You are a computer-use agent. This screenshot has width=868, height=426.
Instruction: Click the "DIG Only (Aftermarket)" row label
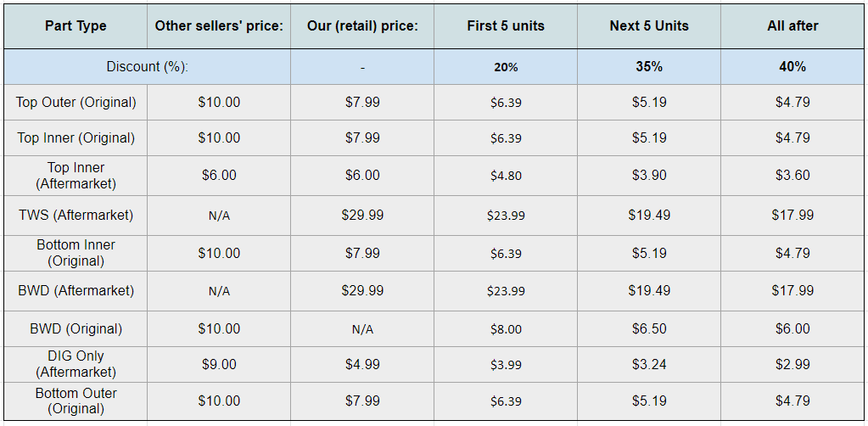point(76,364)
